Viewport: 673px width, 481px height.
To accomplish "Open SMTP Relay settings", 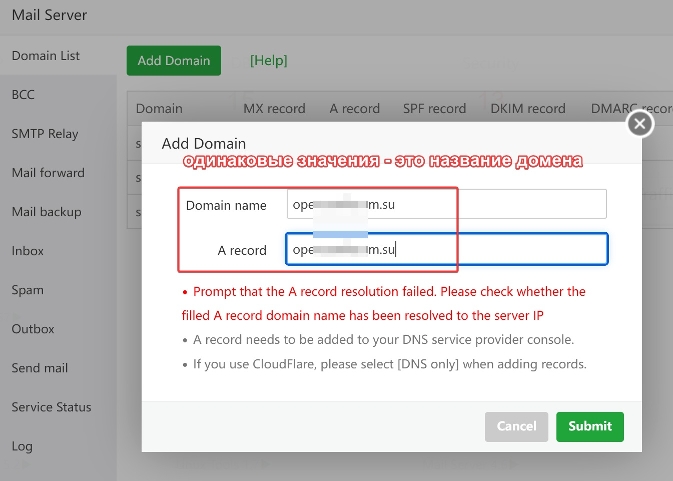I will coord(45,134).
